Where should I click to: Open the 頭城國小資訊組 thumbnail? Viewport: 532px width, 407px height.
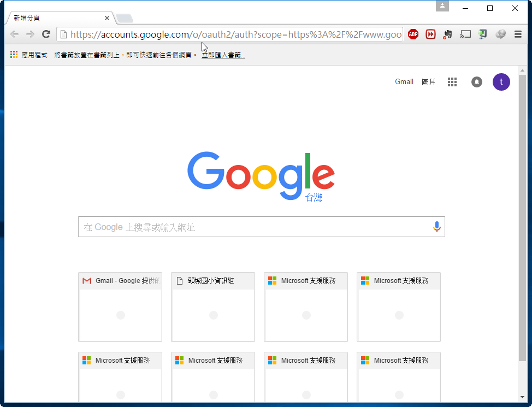[x=212, y=307]
